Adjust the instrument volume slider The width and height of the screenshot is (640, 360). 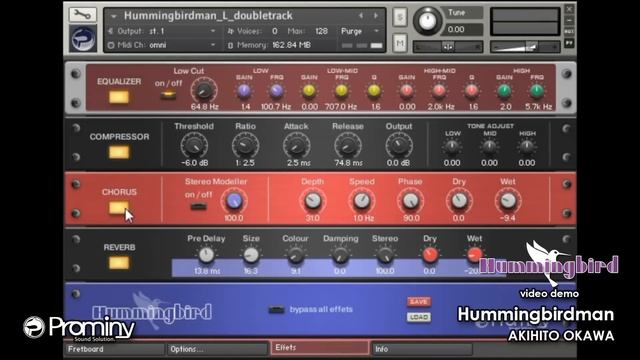pyautogui.click(x=524, y=47)
